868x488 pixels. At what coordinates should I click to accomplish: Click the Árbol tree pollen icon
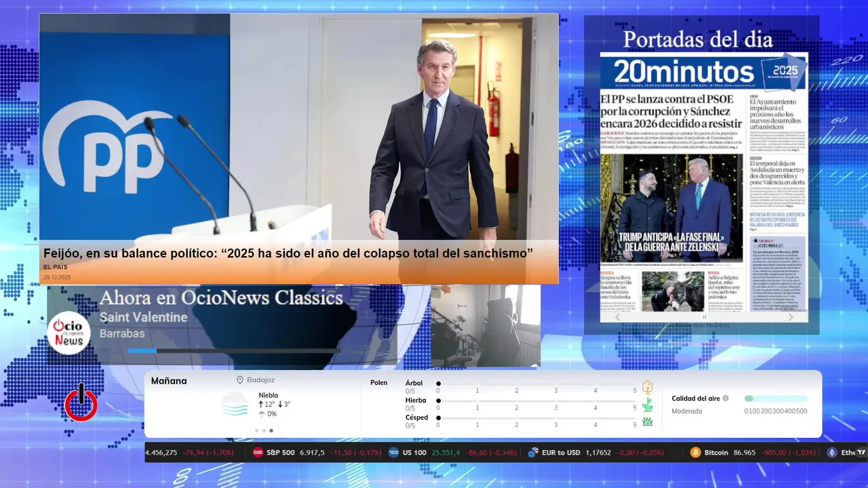[x=648, y=387]
